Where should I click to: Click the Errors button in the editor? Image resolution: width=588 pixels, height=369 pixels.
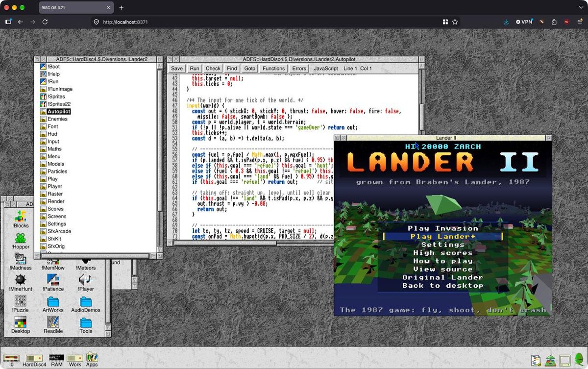pos(299,69)
